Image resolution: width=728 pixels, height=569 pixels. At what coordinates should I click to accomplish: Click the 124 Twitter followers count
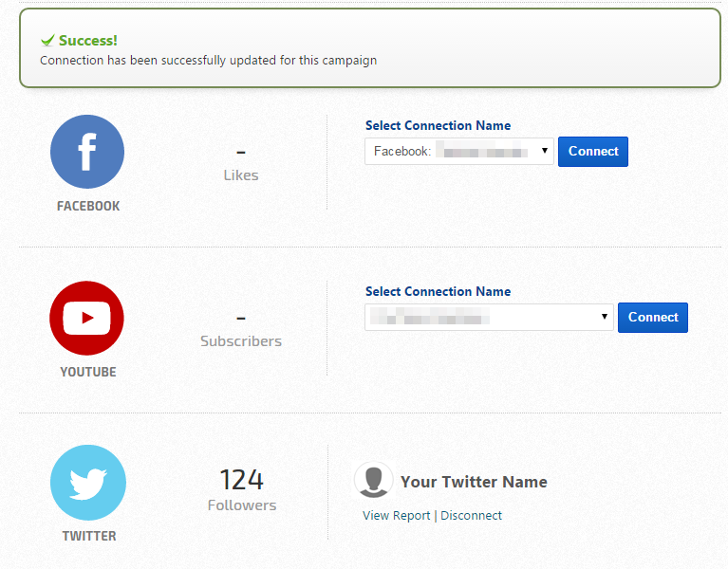241,479
